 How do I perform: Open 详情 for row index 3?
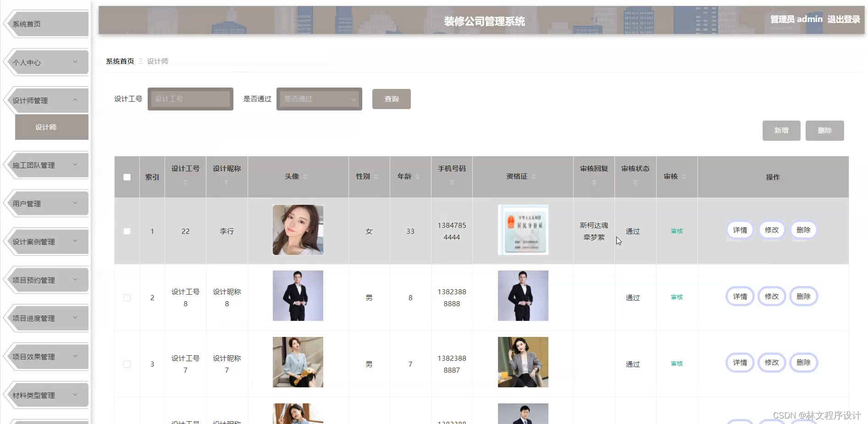(740, 363)
